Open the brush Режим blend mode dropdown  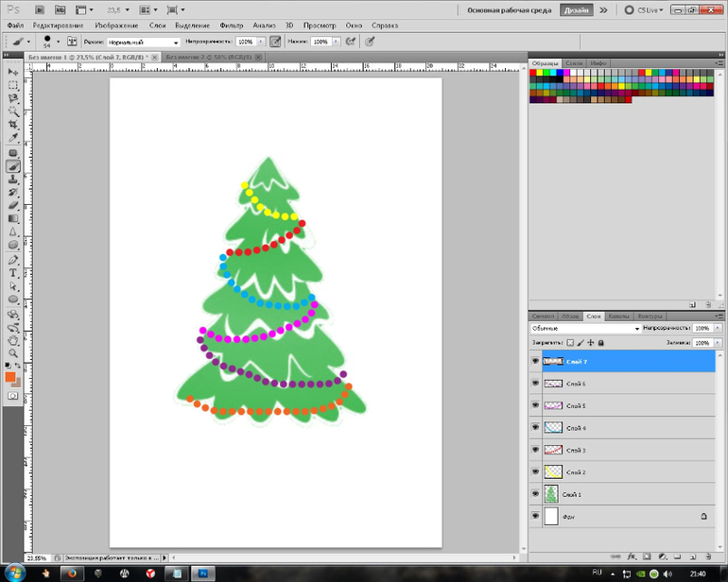[142, 43]
